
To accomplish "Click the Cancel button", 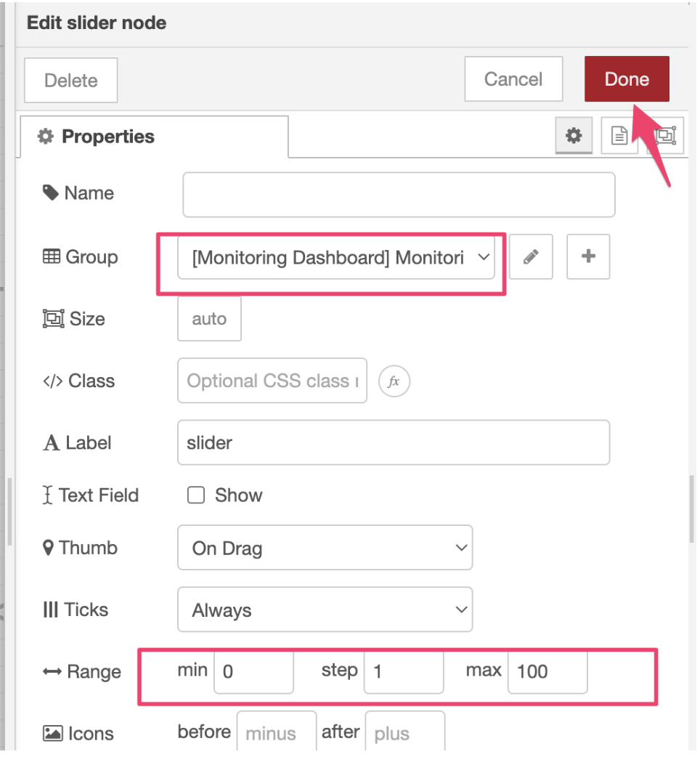I will pos(513,78).
